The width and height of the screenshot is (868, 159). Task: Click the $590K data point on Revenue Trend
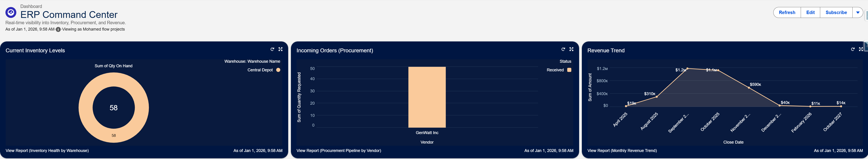coord(749,88)
